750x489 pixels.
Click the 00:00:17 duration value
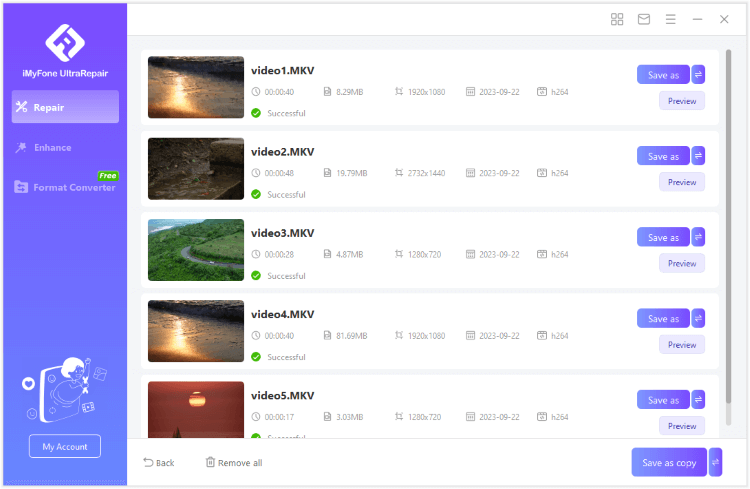click(279, 417)
